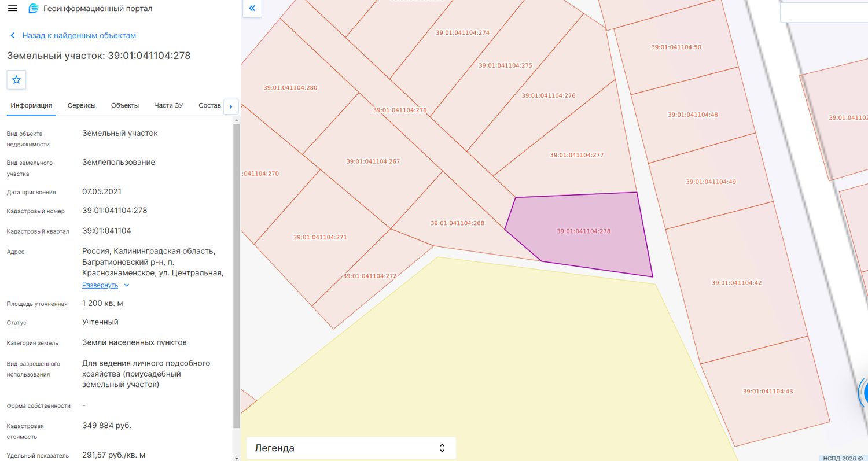Click the back arrow near Назад к найденным объектам
Image resolution: width=868 pixels, height=461 pixels.
[12, 36]
